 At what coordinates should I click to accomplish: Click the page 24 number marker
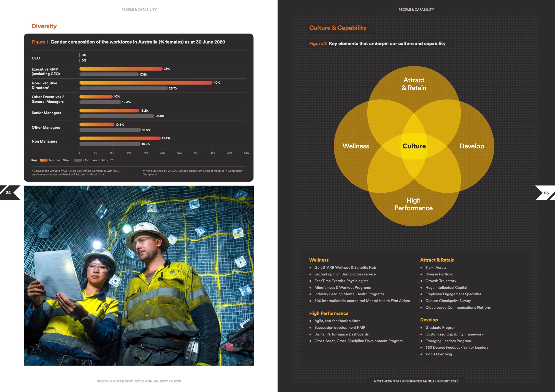pos(9,193)
